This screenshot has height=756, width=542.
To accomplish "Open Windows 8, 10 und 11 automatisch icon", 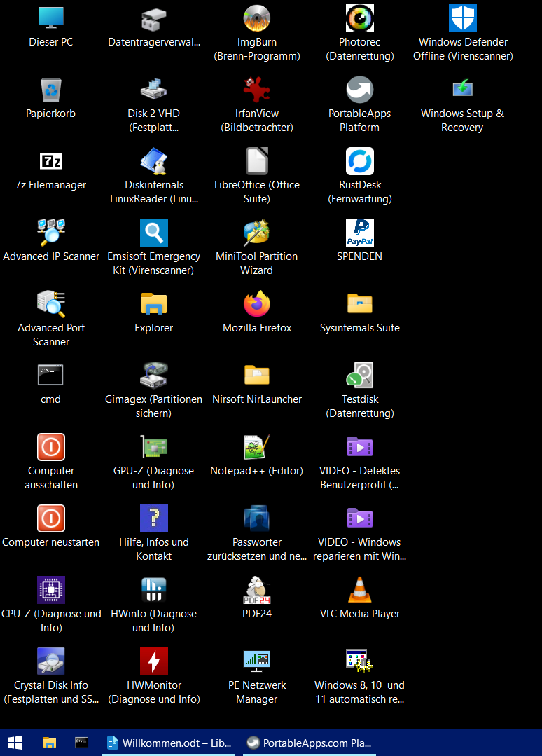I will click(x=360, y=661).
